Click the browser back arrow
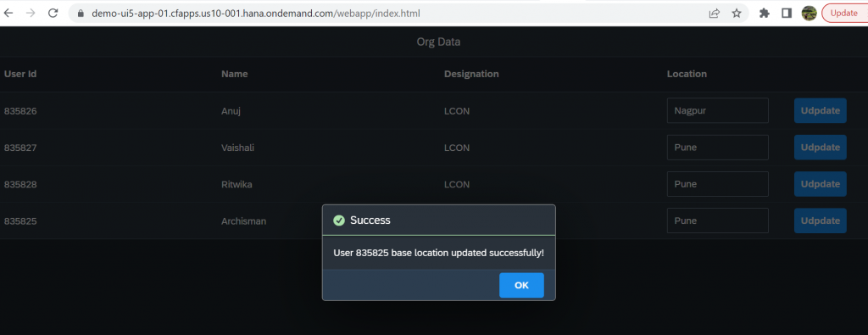This screenshot has height=335, width=868. click(x=8, y=14)
